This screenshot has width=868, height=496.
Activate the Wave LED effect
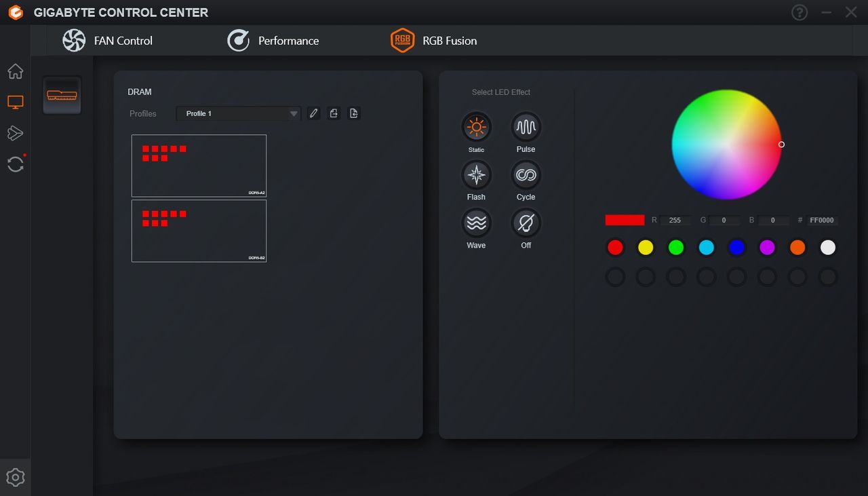tap(476, 223)
